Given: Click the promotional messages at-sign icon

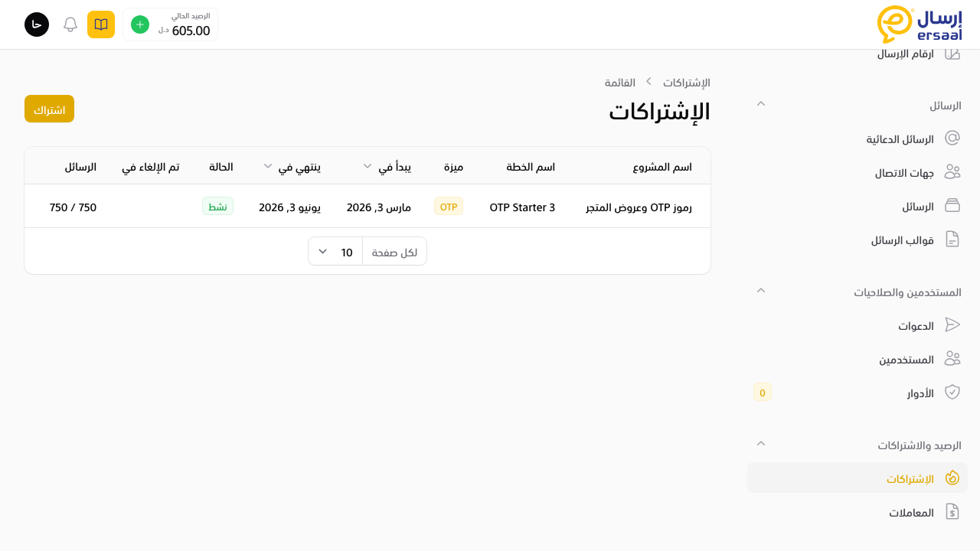Looking at the screenshot, I should click(952, 139).
